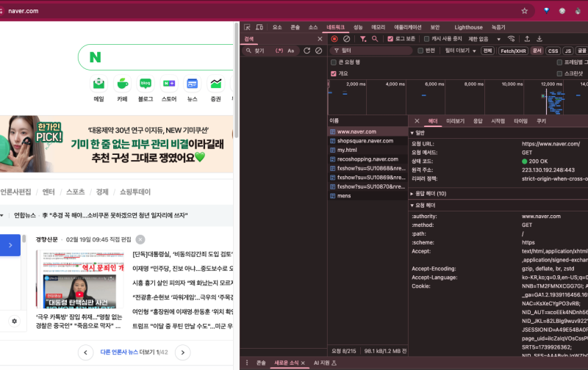Click the export HAR download arrow icon
Image resolution: width=588 pixels, height=370 pixels.
(539, 39)
